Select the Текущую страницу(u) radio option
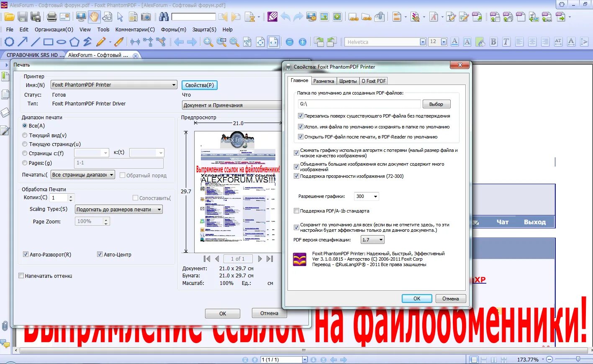Image resolution: width=593 pixels, height=364 pixels. (x=25, y=144)
